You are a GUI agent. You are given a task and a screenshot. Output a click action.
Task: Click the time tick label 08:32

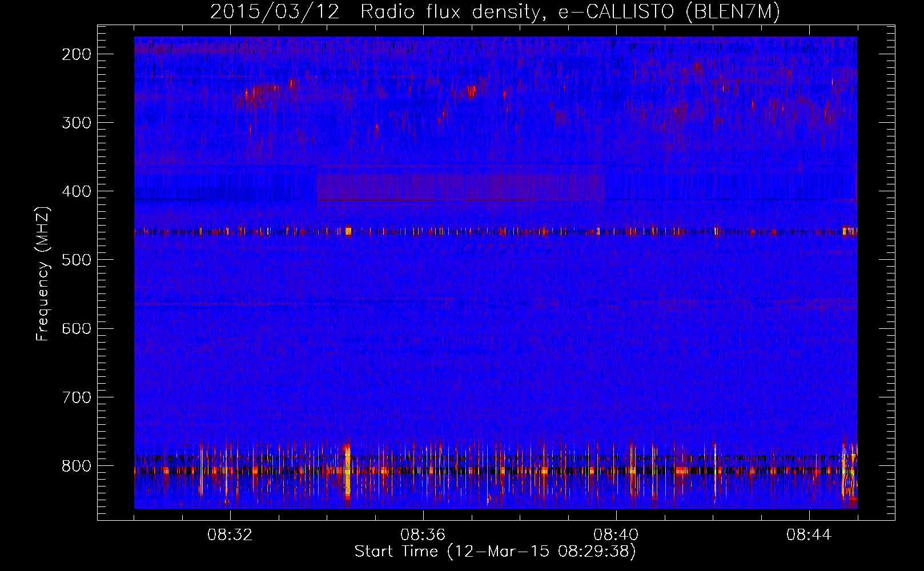pos(230,535)
